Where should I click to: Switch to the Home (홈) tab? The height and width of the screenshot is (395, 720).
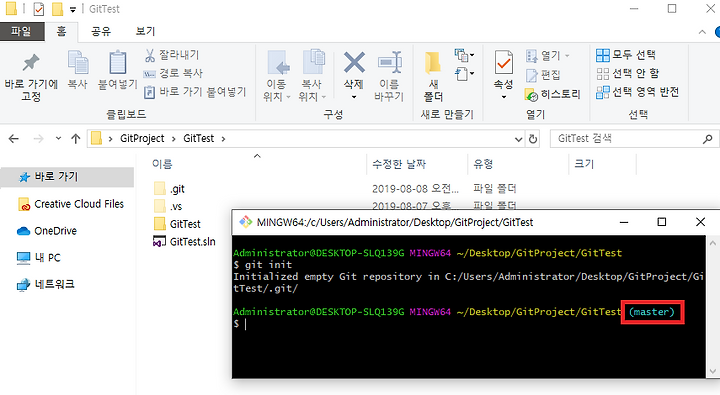click(x=61, y=31)
